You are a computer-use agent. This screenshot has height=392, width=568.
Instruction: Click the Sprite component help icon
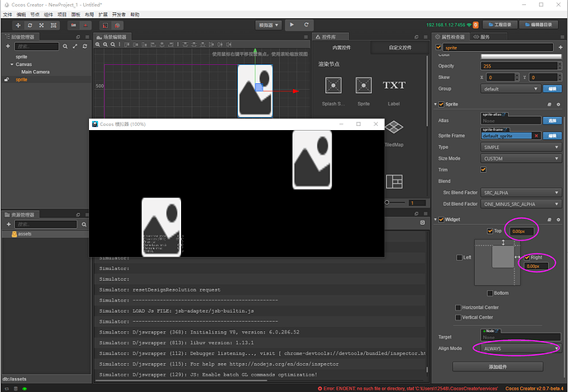click(x=549, y=105)
